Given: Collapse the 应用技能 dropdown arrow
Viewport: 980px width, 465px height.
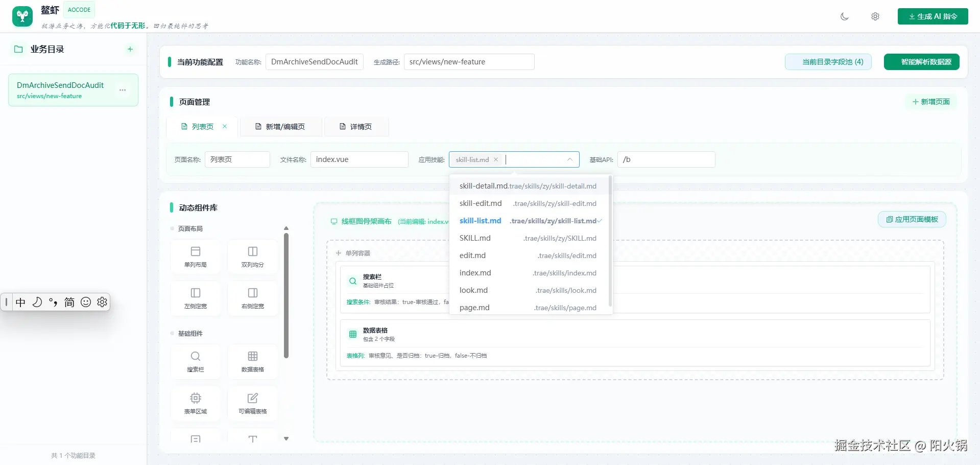Looking at the screenshot, I should (570, 159).
